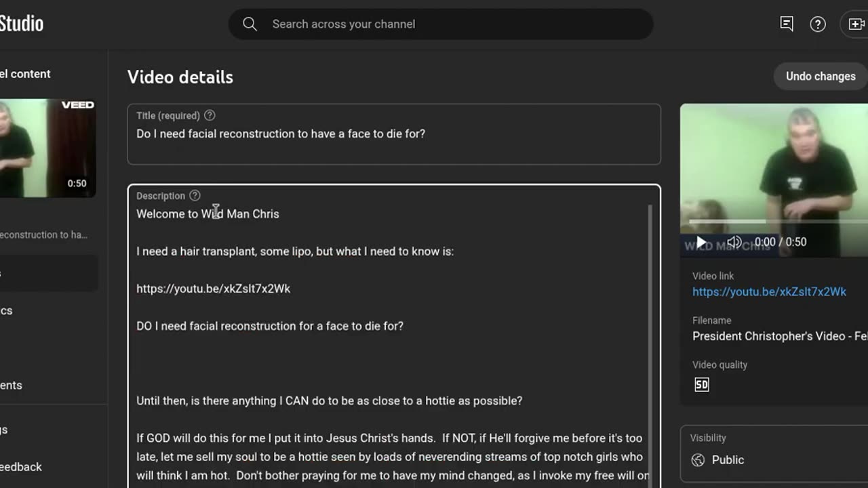Screen dimensions: 868x488
Task: Click the Create video camera icon
Action: tap(857, 24)
